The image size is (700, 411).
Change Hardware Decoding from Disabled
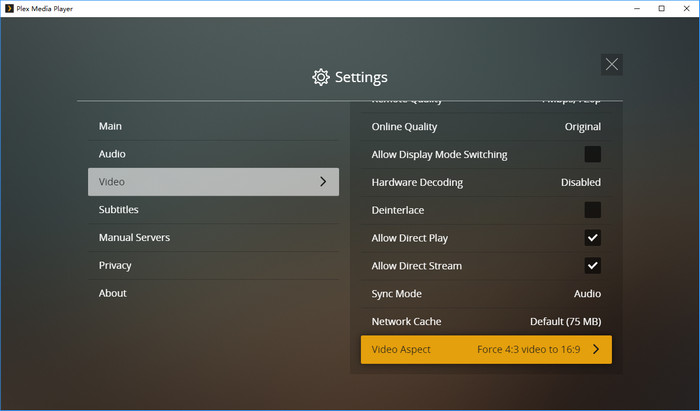(x=580, y=182)
